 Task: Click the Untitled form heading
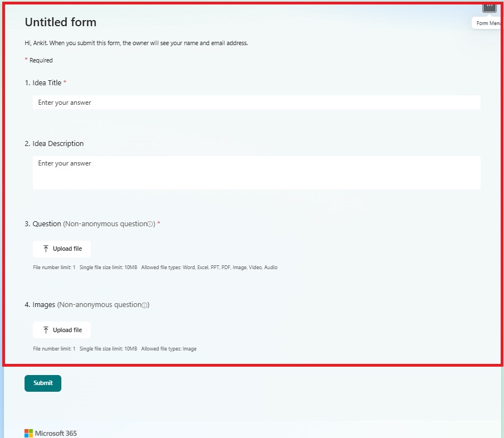(x=60, y=22)
